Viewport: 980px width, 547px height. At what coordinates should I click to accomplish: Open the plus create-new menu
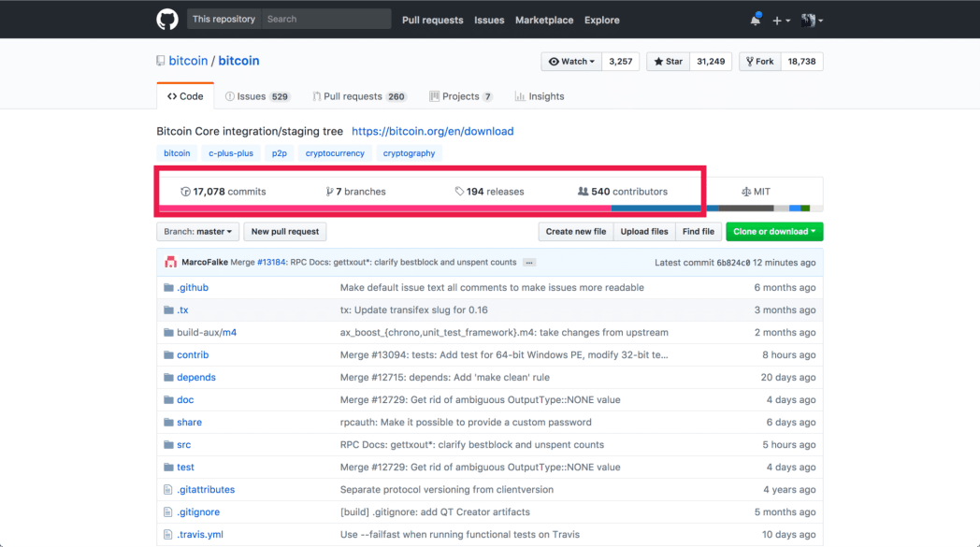pyautogui.click(x=781, y=20)
